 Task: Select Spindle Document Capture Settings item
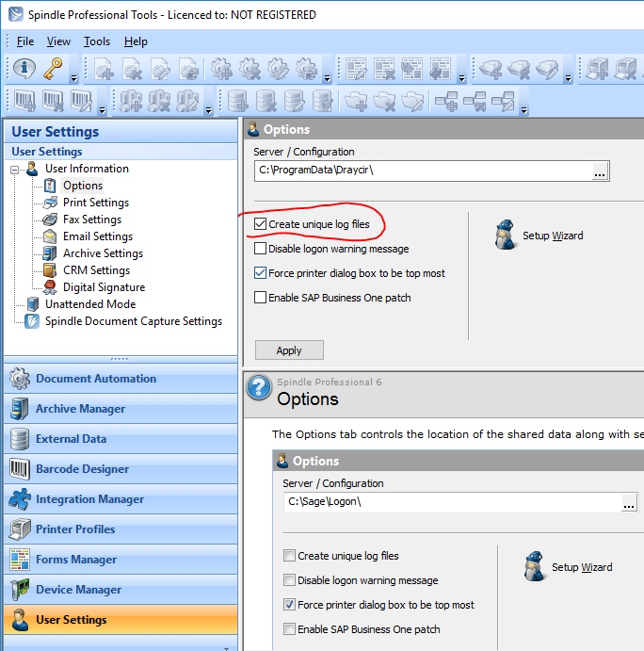[x=134, y=321]
